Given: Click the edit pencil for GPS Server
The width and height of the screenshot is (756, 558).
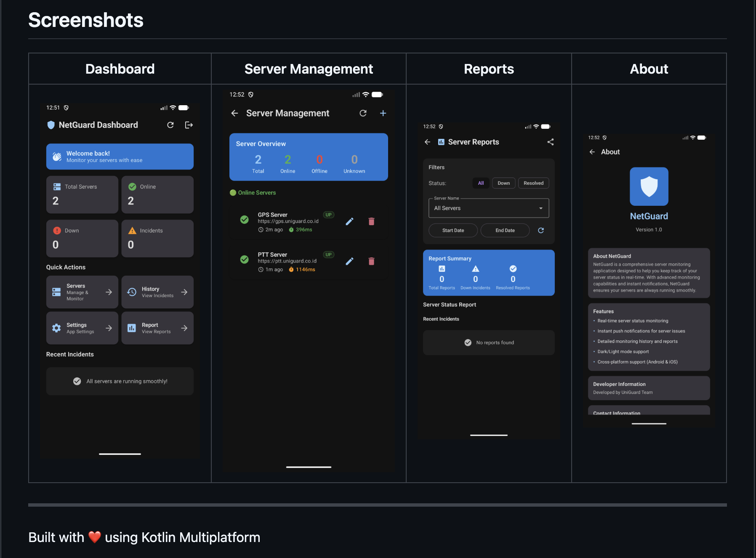Looking at the screenshot, I should (x=349, y=221).
